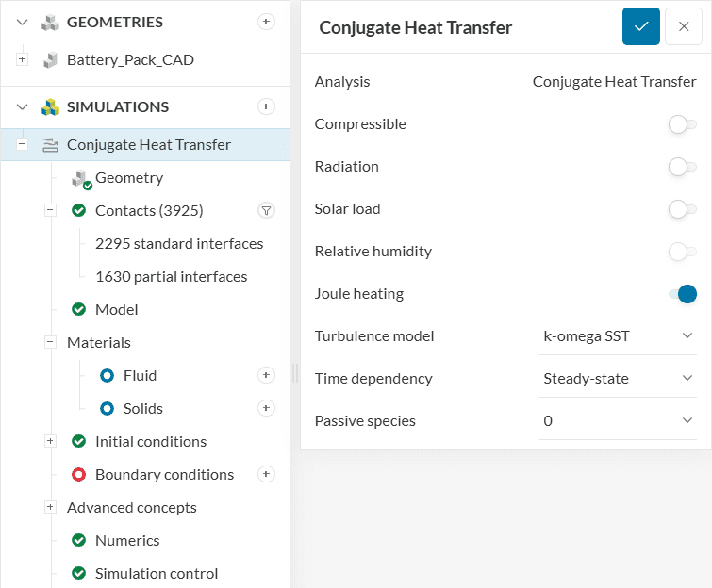Expand the Battery_Pack_CAD geometry node

tap(23, 60)
